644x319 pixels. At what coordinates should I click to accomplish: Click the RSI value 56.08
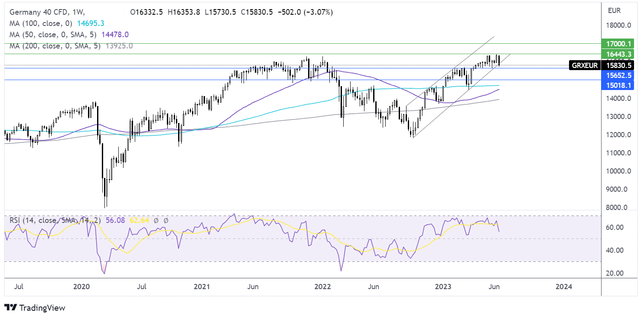click(x=116, y=220)
